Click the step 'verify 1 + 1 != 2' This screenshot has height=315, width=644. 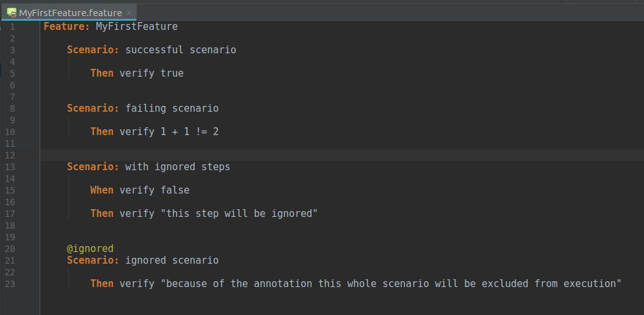point(169,132)
